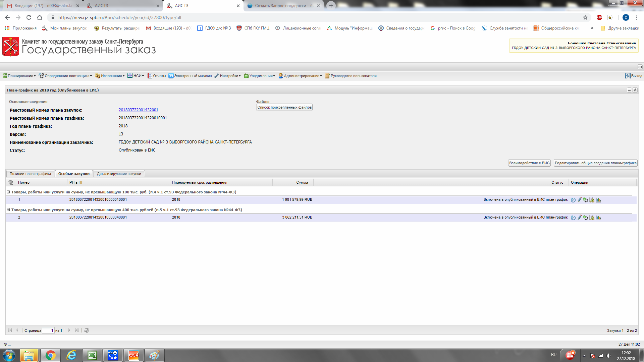The image size is (644, 362).
Task: Switch to the Создать Запрос поддержки browser tab
Action: click(283, 6)
